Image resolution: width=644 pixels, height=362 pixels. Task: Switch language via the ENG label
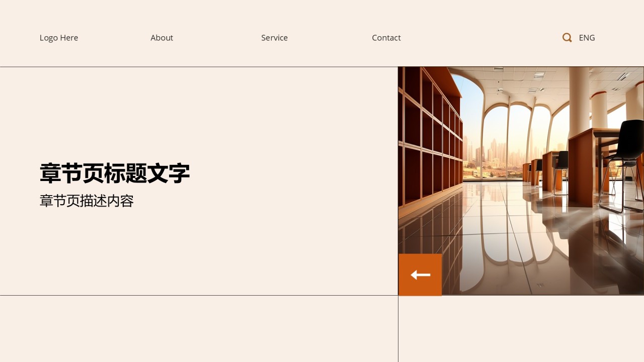click(x=587, y=38)
